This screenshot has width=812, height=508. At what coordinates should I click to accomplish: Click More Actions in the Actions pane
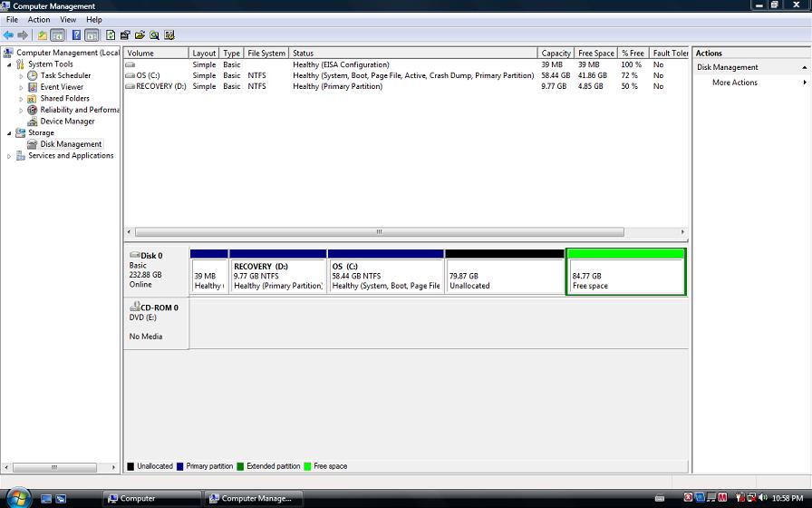pos(734,83)
